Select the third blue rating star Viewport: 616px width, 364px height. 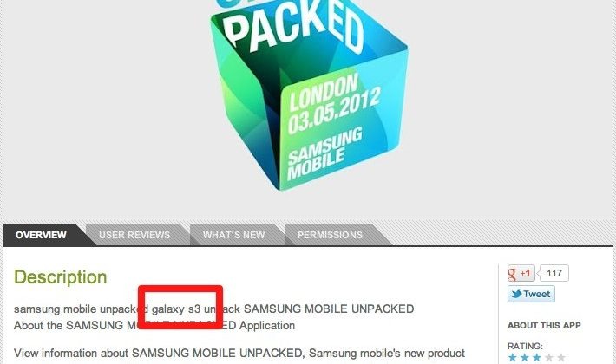[x=537, y=358]
